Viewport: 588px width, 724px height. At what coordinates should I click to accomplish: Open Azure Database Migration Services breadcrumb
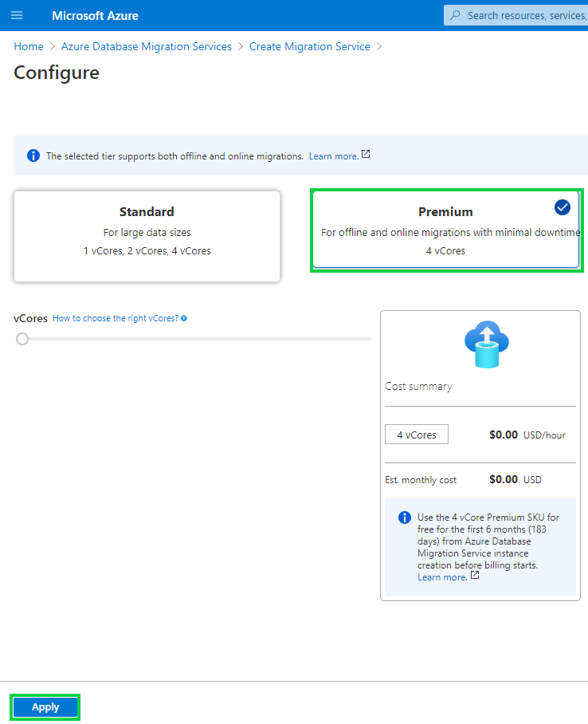click(147, 46)
